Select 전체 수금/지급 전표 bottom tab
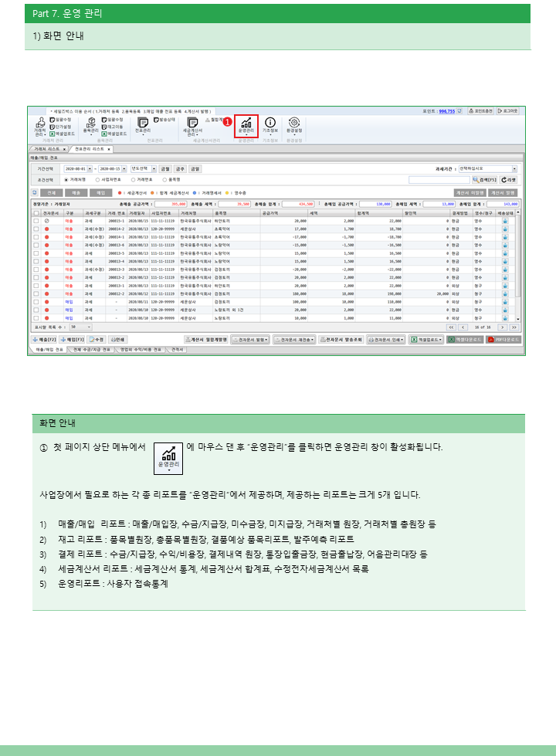The width and height of the screenshot is (556, 756). point(91,350)
